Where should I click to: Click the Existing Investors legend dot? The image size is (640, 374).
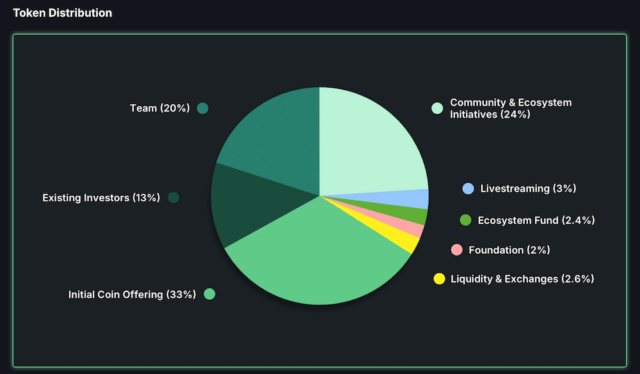coord(173,198)
